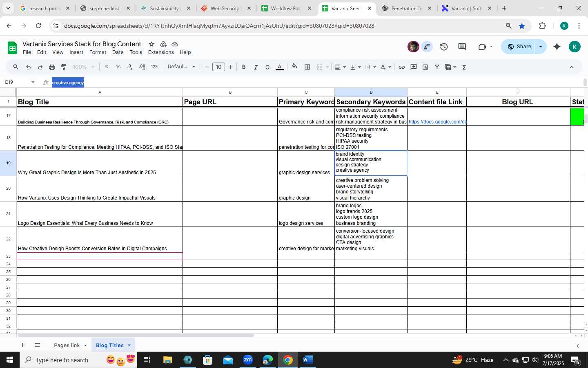Redo the last action
The width and height of the screenshot is (588, 368).
tap(40, 67)
